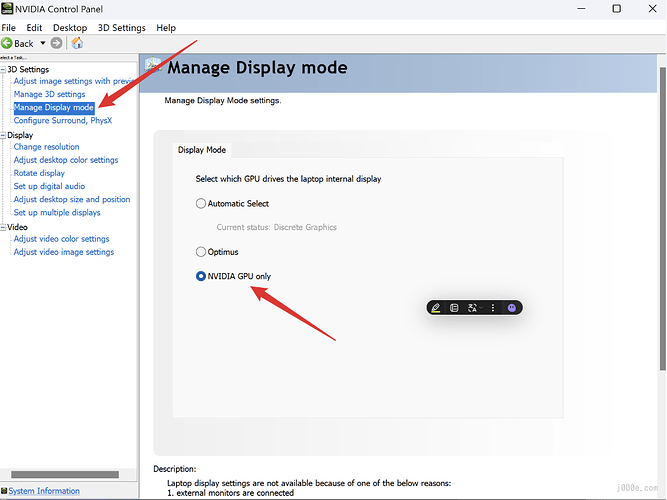Select the Optimus radio button
This screenshot has width=667, height=500.
pyautogui.click(x=201, y=252)
